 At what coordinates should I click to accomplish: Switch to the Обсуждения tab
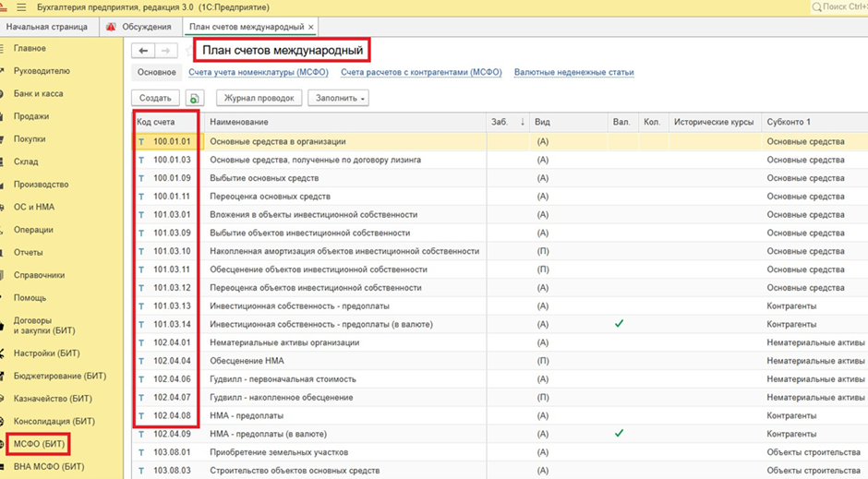[x=145, y=28]
